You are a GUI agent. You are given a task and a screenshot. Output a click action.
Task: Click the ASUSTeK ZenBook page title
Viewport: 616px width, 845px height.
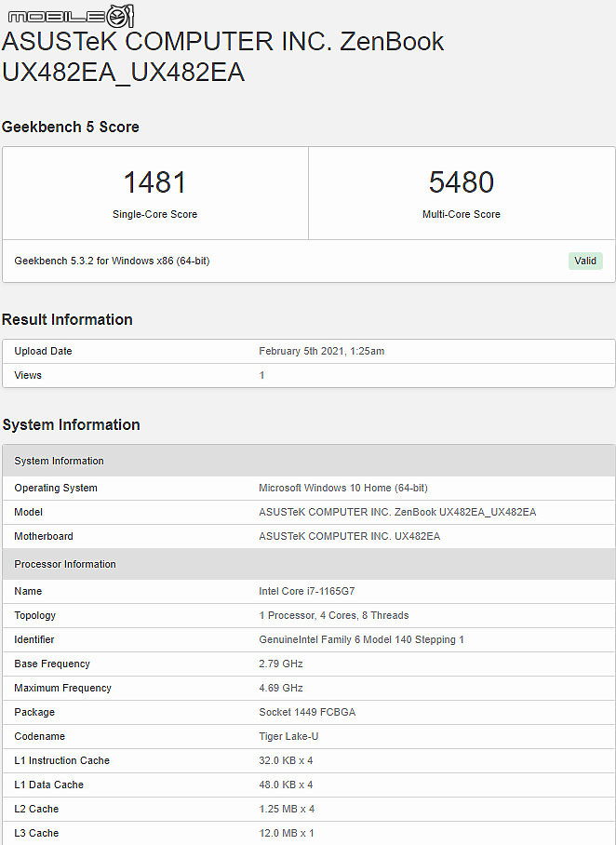click(222, 57)
